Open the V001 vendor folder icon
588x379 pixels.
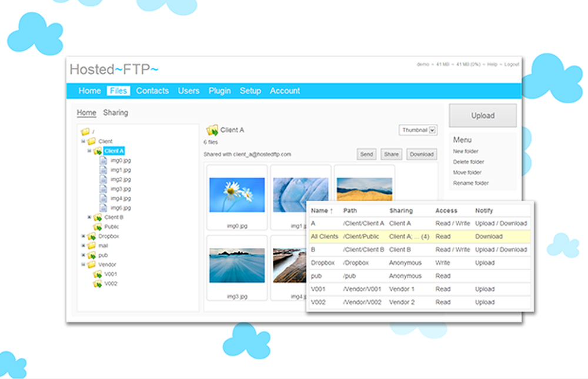(96, 274)
